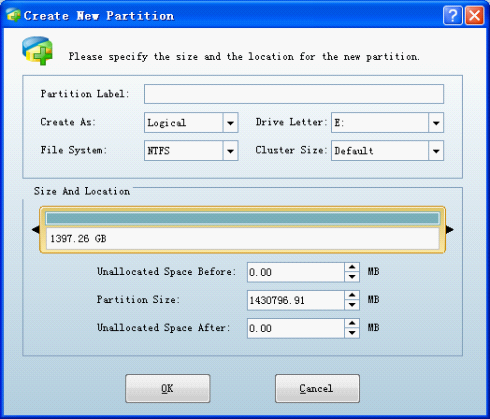
Task: Increase Unallocated Space Before with up arrow
Action: (x=352, y=267)
